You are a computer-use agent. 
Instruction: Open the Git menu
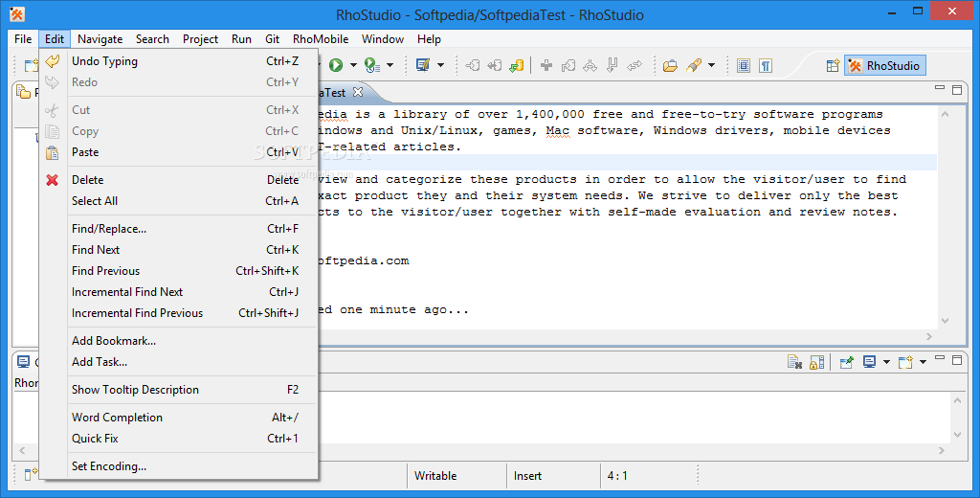click(272, 39)
